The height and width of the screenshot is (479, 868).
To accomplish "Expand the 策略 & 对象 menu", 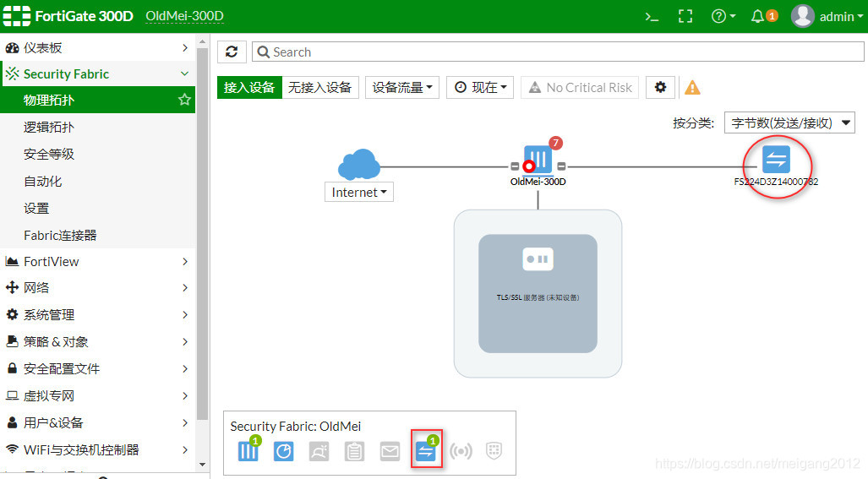I will point(97,342).
